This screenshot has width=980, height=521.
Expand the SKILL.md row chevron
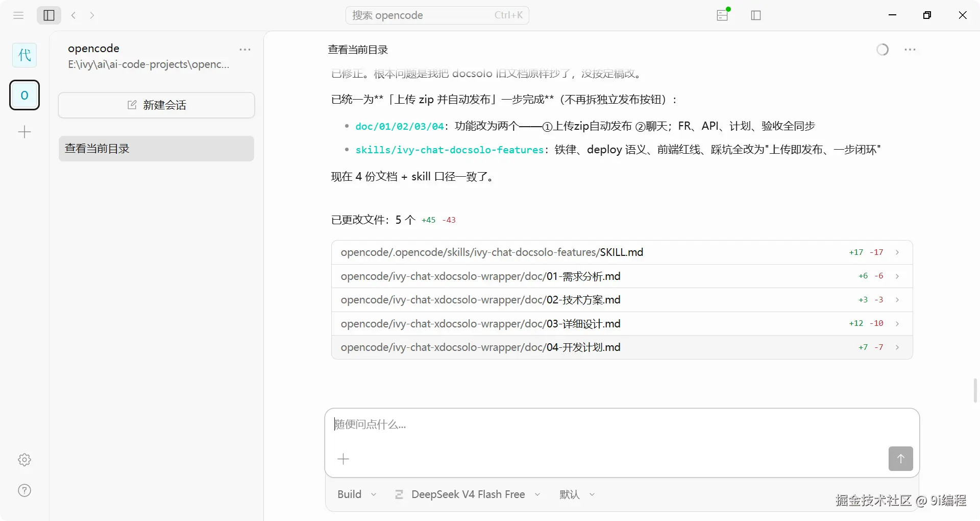(x=897, y=252)
